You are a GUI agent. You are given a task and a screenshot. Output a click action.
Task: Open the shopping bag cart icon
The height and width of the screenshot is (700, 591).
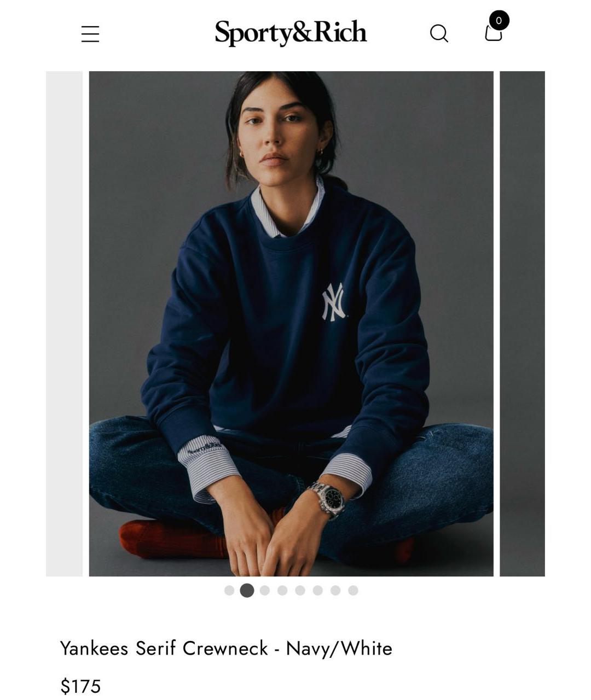pyautogui.click(x=494, y=33)
